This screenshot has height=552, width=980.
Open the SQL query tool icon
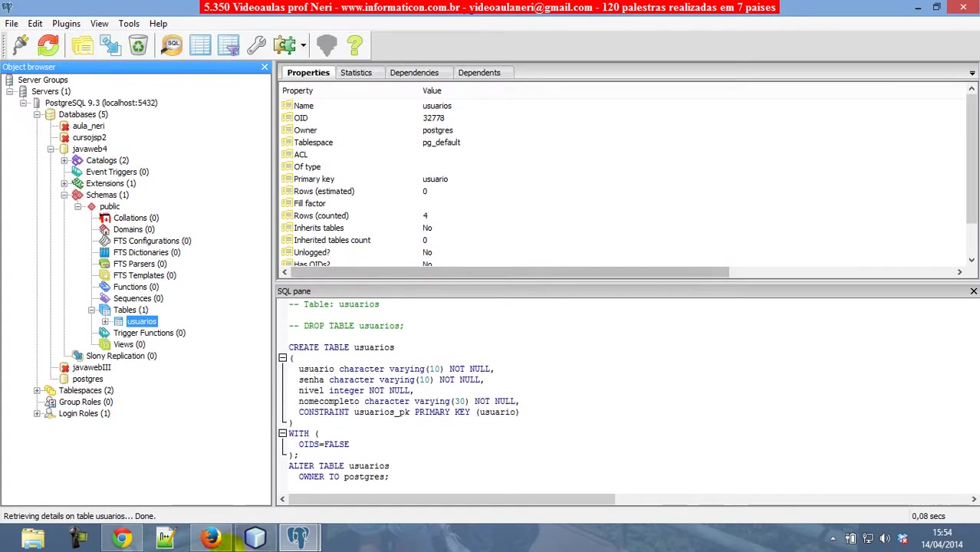click(172, 45)
